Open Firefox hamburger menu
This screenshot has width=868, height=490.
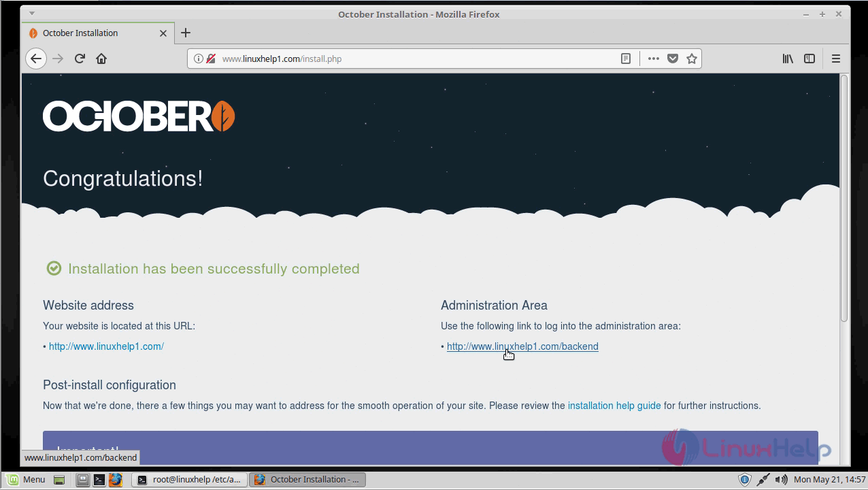click(x=836, y=59)
